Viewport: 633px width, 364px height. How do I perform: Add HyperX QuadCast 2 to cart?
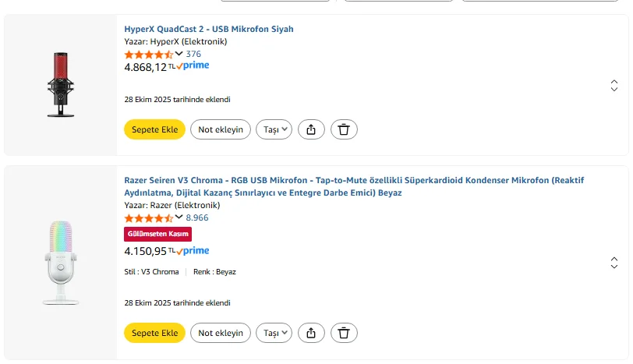click(x=154, y=129)
